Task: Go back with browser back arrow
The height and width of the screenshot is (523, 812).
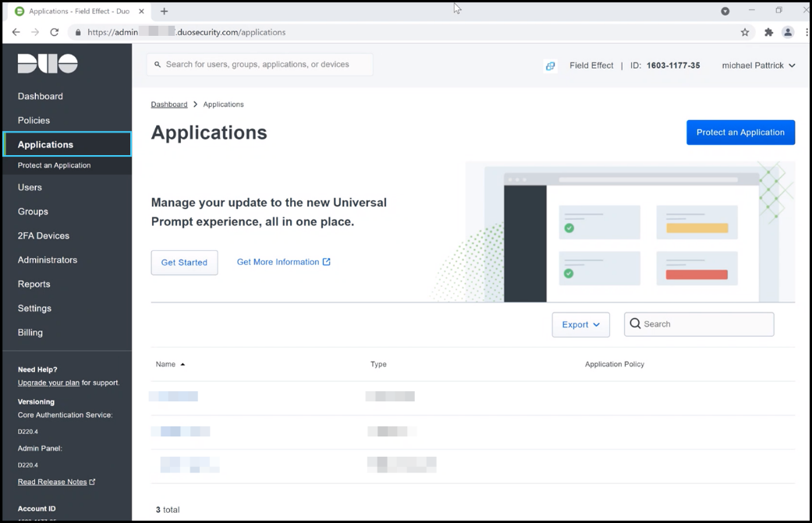Action: click(16, 32)
